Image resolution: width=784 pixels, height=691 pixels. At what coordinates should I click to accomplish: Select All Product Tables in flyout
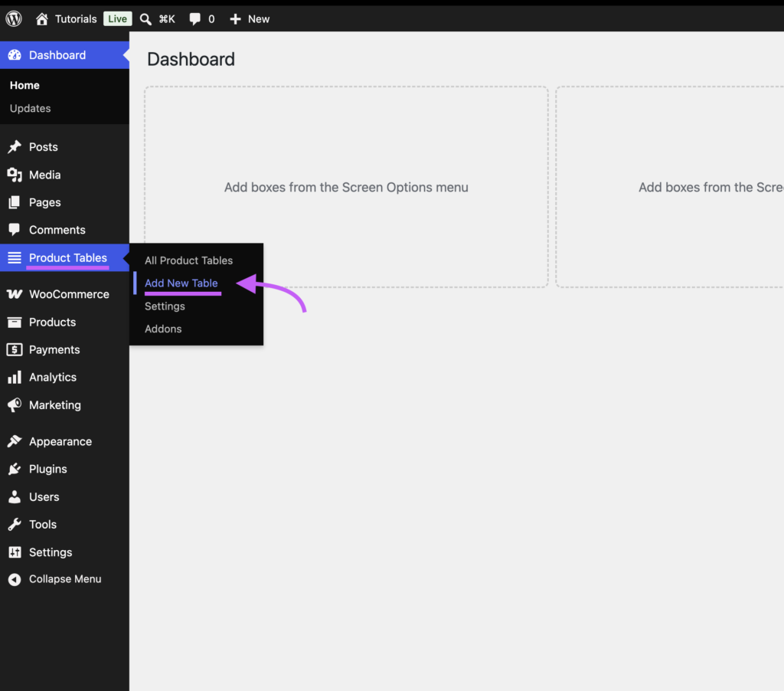click(188, 260)
